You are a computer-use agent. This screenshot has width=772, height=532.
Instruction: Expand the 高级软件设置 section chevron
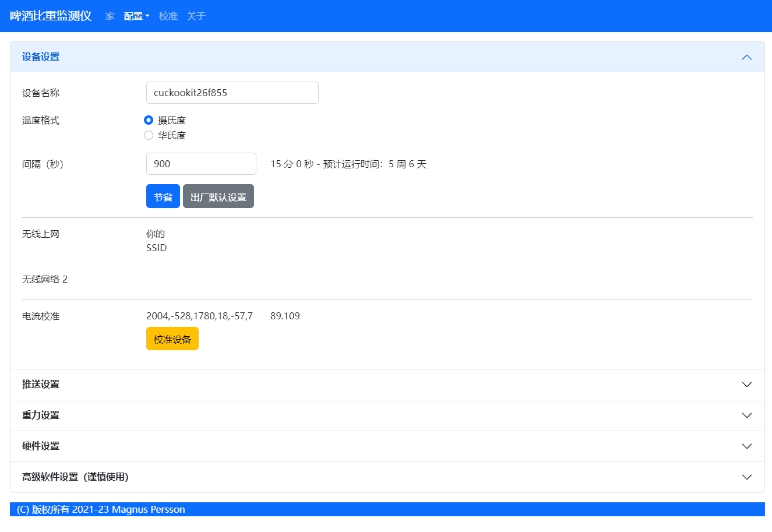coord(746,477)
